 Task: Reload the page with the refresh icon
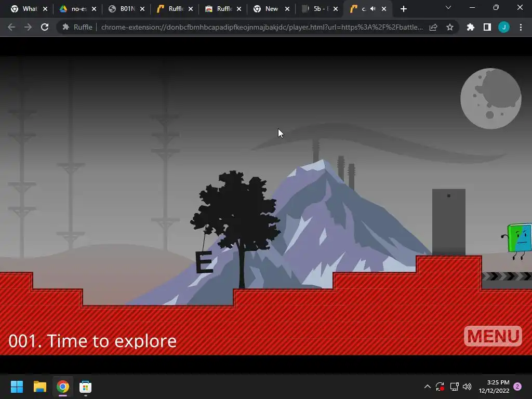click(x=45, y=27)
